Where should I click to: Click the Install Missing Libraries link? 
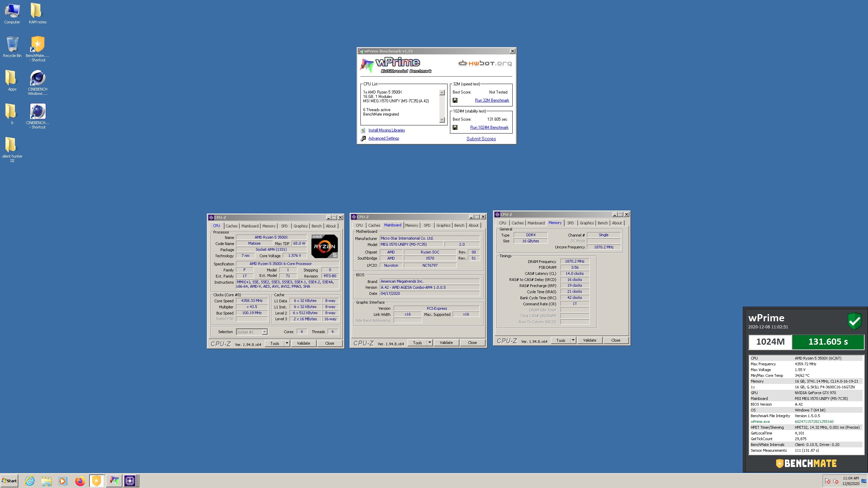coord(387,130)
